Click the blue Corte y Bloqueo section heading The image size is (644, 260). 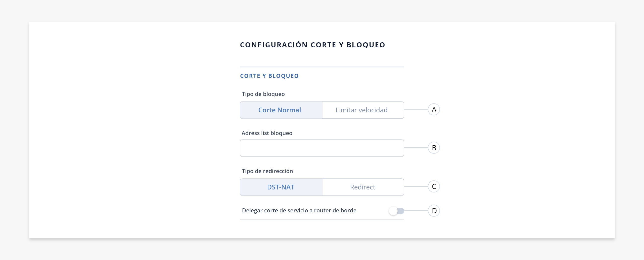269,76
